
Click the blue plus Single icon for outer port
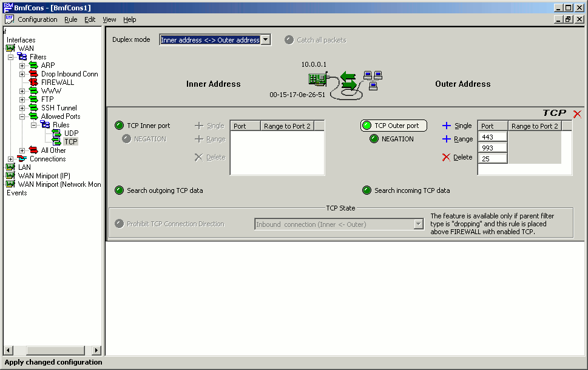point(447,126)
